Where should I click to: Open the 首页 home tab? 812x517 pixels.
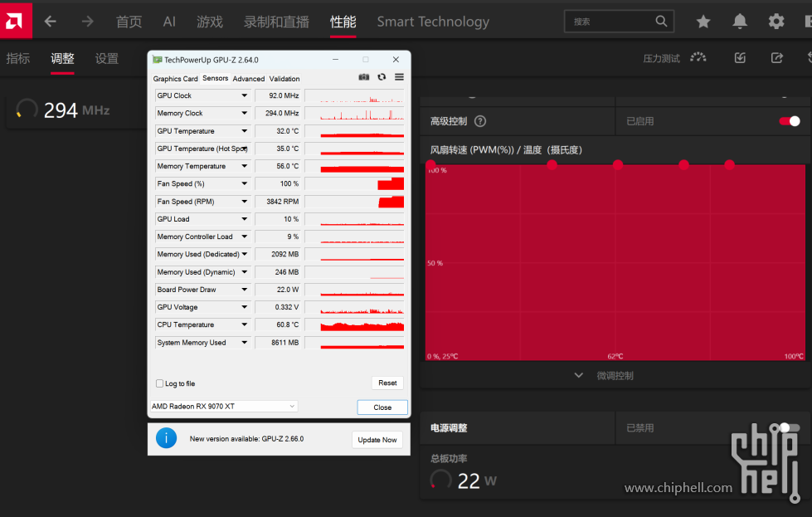pyautogui.click(x=129, y=22)
